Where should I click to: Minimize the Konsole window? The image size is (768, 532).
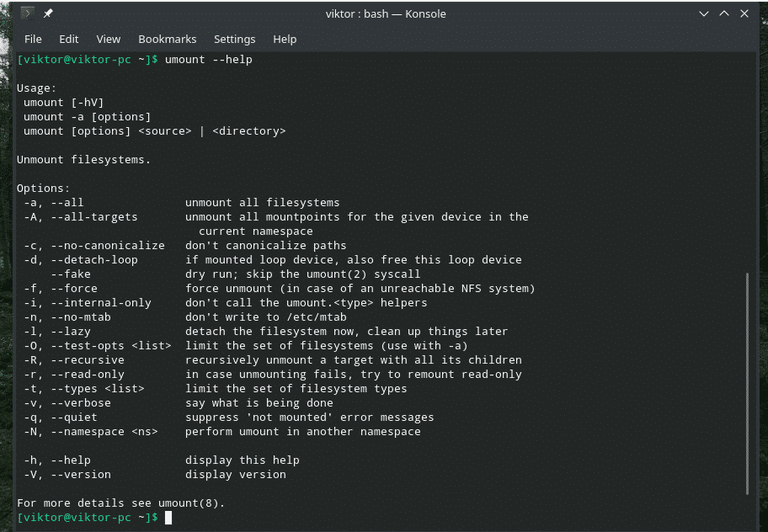pyautogui.click(x=704, y=13)
